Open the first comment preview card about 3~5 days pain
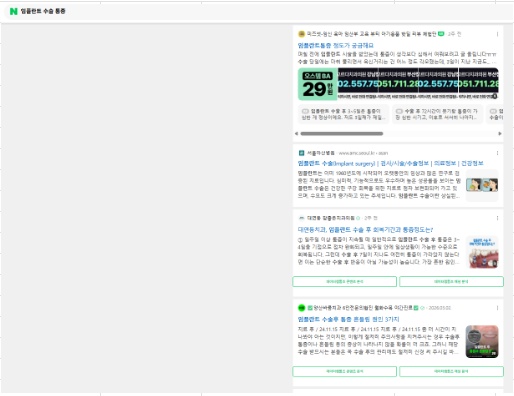 click(x=343, y=114)
